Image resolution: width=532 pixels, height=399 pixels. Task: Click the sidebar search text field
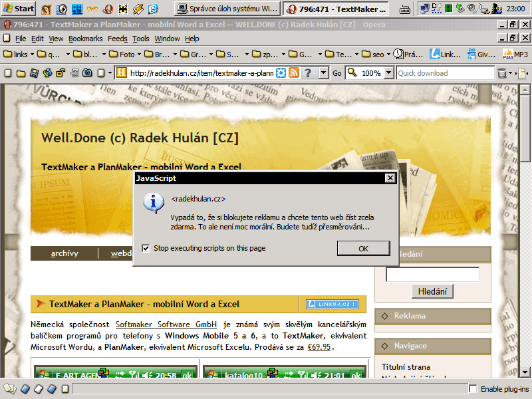[x=433, y=275]
